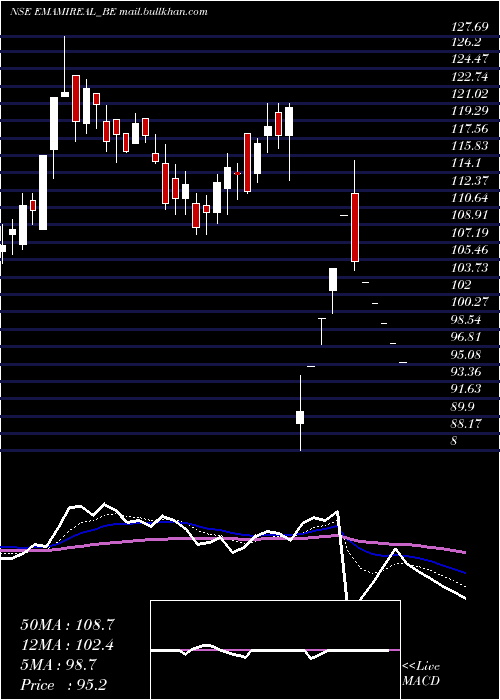Click the 88.17 price axis label
The height and width of the screenshot is (700, 500).
click(468, 424)
